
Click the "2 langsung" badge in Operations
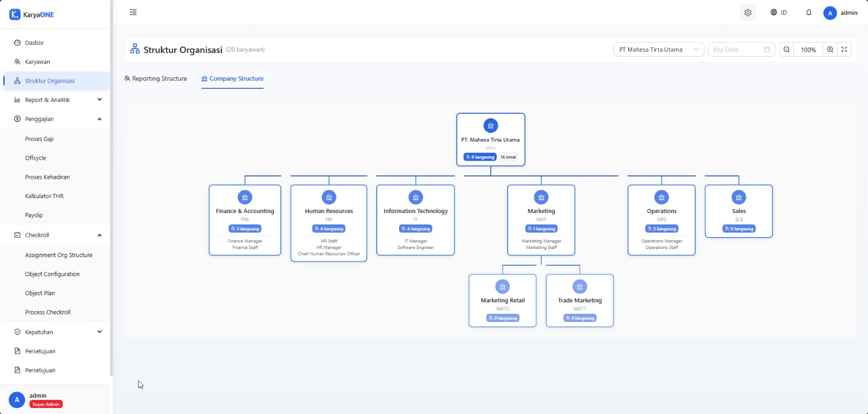pos(662,229)
